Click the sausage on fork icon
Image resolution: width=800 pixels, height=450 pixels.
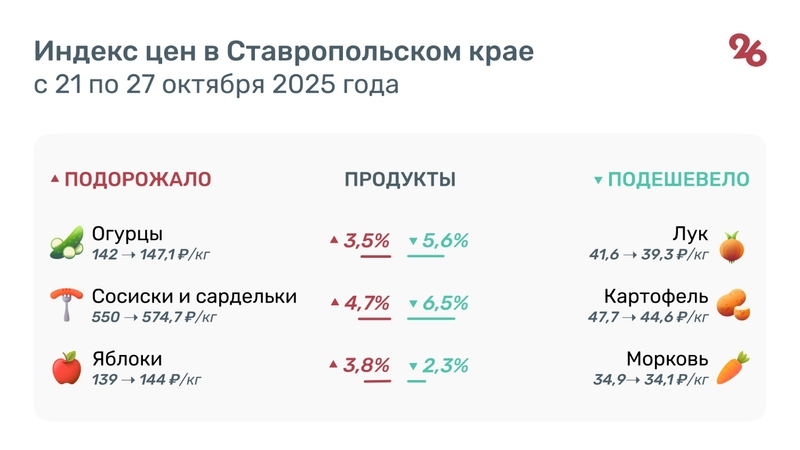pyautogui.click(x=66, y=305)
